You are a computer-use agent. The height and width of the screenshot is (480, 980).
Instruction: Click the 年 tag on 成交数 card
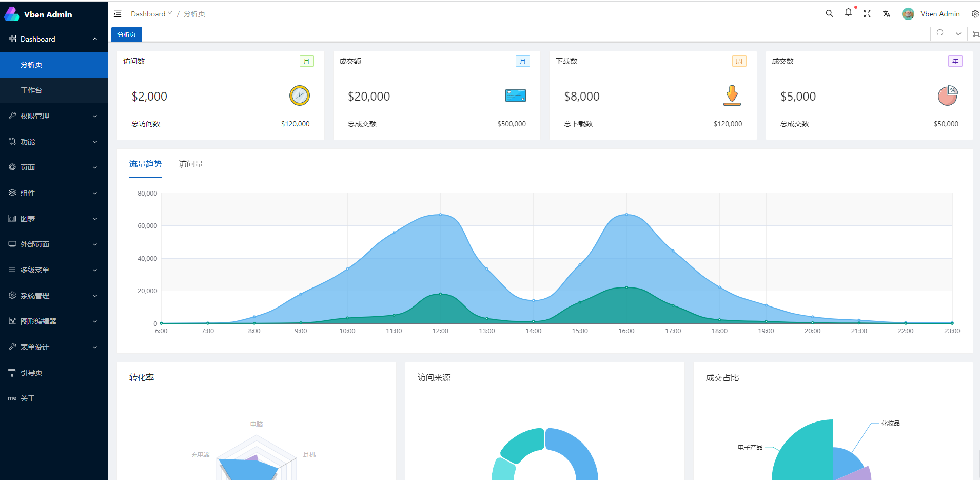click(955, 61)
